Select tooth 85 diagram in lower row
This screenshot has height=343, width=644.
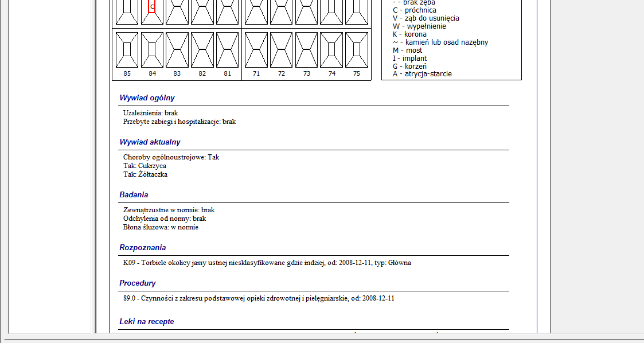[x=127, y=50]
